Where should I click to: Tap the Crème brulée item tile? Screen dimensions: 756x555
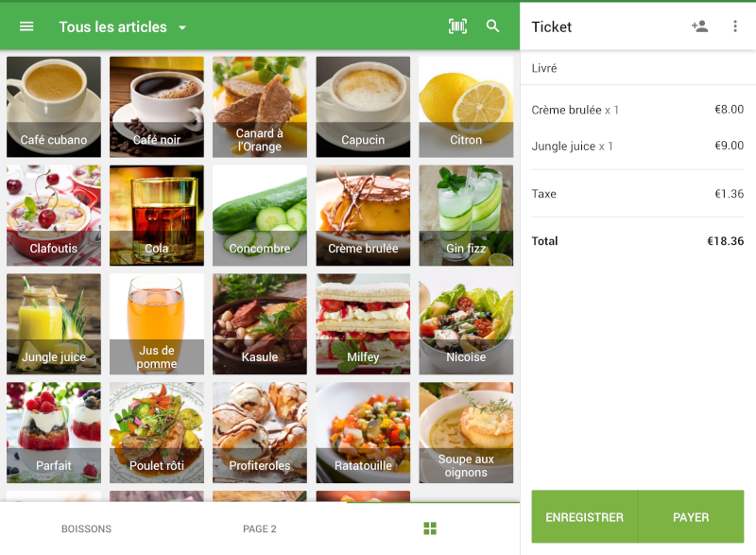point(363,215)
